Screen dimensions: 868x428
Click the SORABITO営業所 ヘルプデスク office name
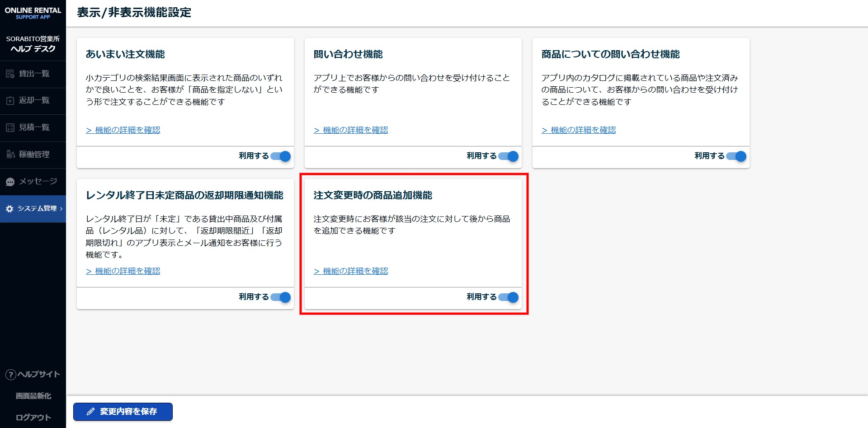coord(33,44)
